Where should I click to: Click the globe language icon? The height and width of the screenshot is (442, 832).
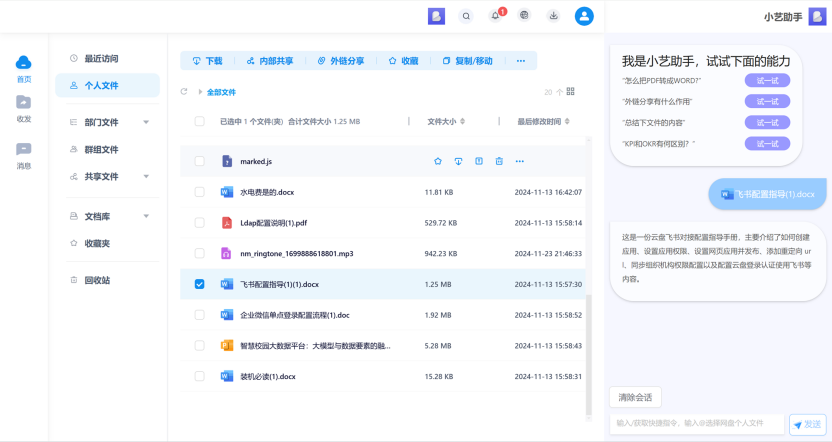click(524, 16)
